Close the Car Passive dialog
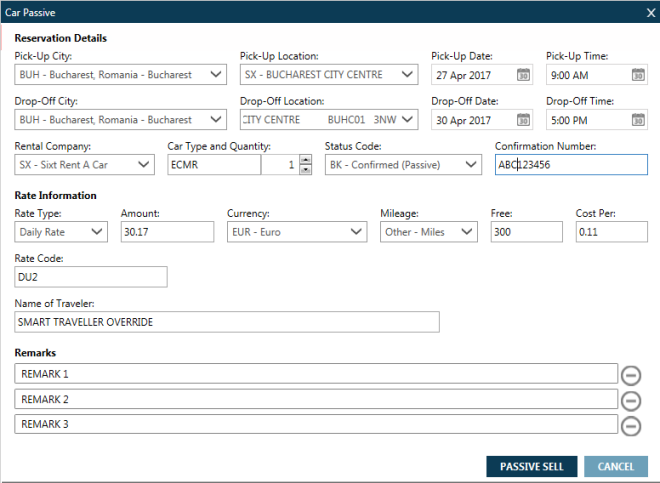Viewport: 660px width, 483px height. pyautogui.click(x=647, y=12)
